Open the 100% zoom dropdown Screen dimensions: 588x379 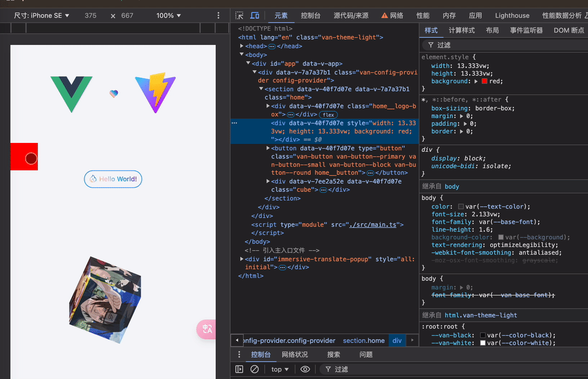169,15
